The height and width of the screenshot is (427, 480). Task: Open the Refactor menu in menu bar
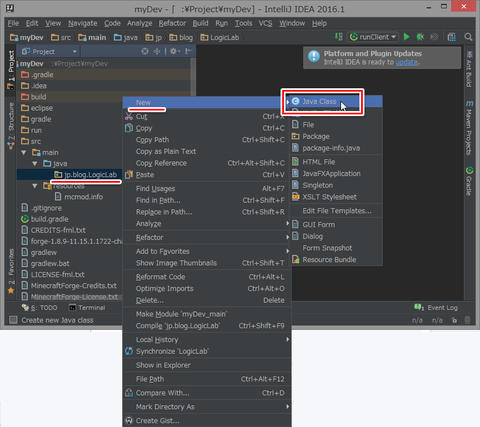172,23
